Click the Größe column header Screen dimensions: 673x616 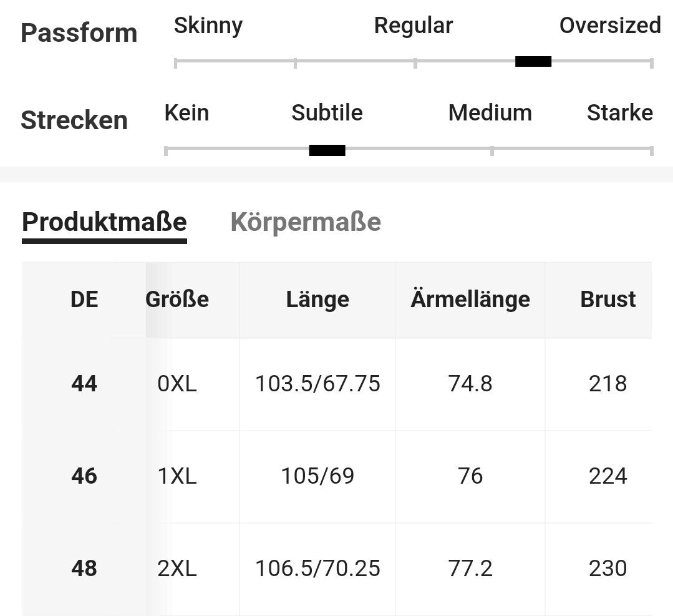177,300
